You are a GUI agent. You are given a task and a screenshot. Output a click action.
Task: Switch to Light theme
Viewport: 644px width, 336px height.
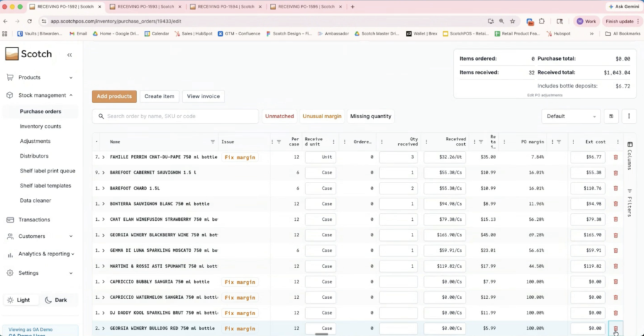pos(20,300)
